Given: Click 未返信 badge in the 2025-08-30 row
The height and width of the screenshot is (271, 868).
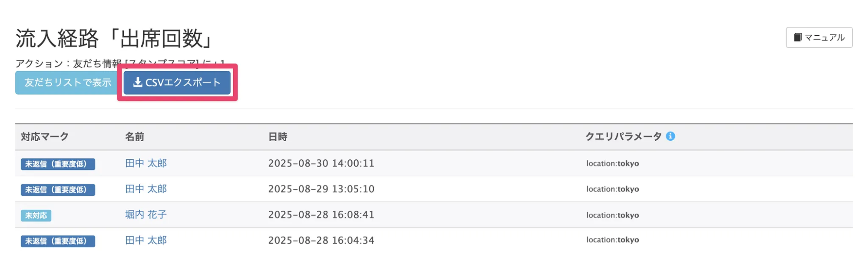Looking at the screenshot, I should click(x=58, y=164).
